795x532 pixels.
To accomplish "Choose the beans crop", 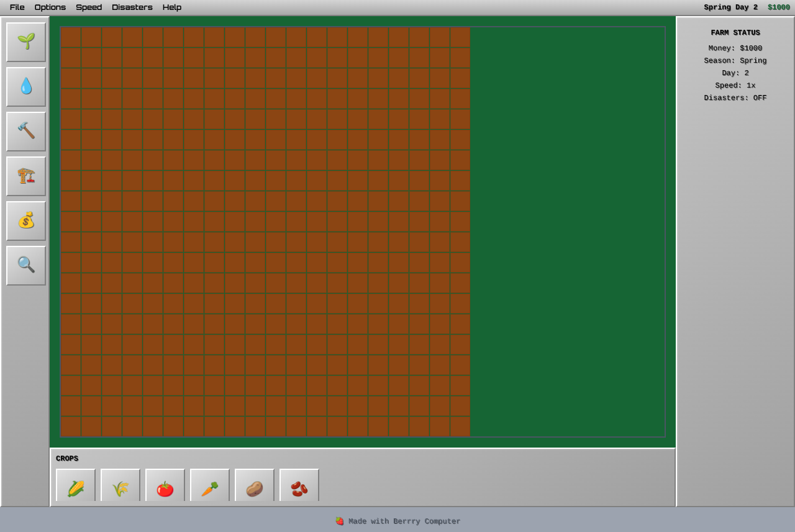I will click(x=299, y=487).
